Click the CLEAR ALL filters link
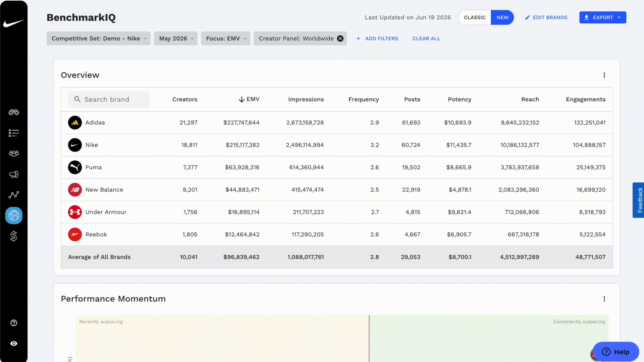The width and height of the screenshot is (644, 362). [x=426, y=39]
